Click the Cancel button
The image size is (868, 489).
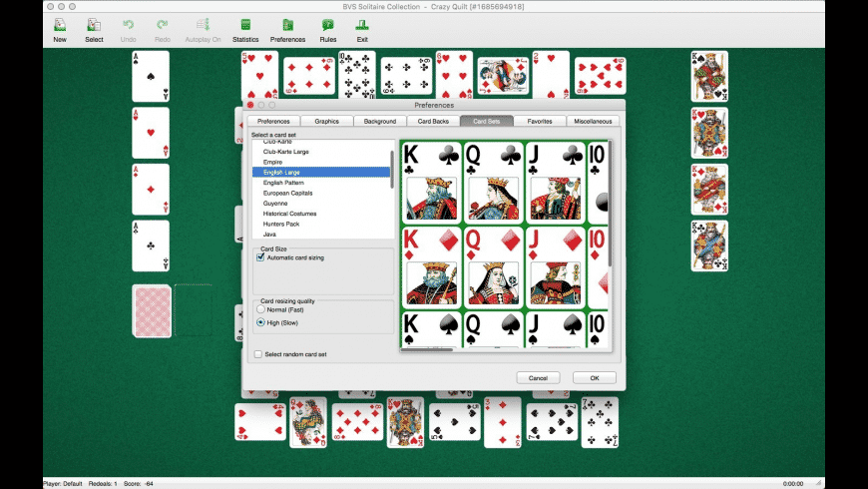coord(538,378)
